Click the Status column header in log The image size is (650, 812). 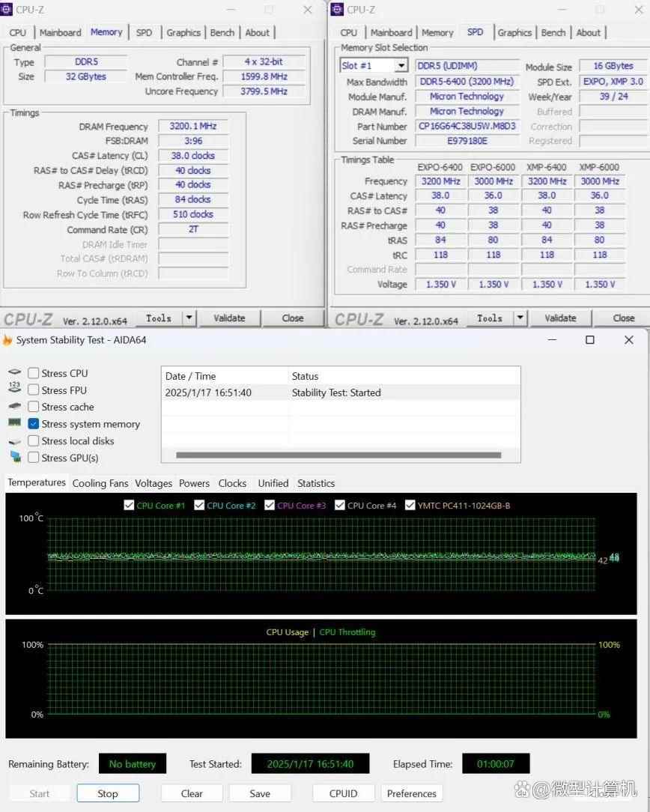(x=404, y=376)
